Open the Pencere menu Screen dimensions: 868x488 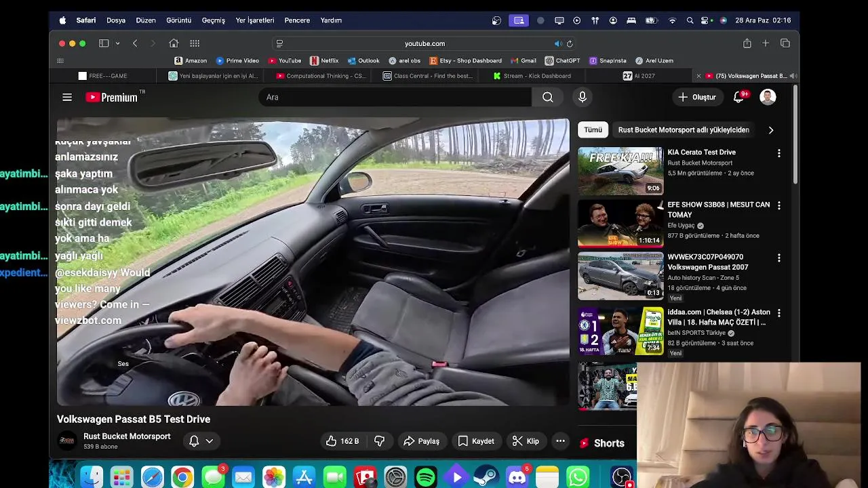[x=297, y=20]
